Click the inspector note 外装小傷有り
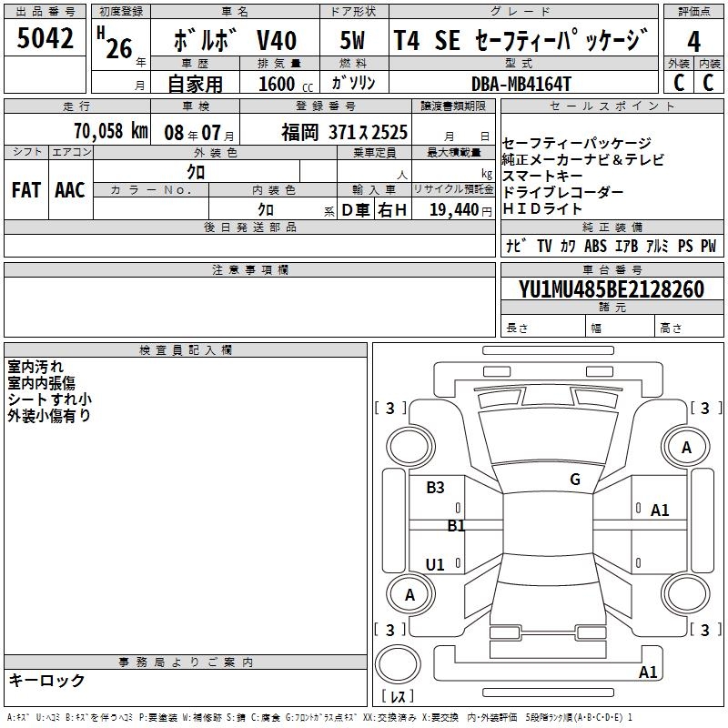Screen dimensions: 728x728 [x=49, y=416]
